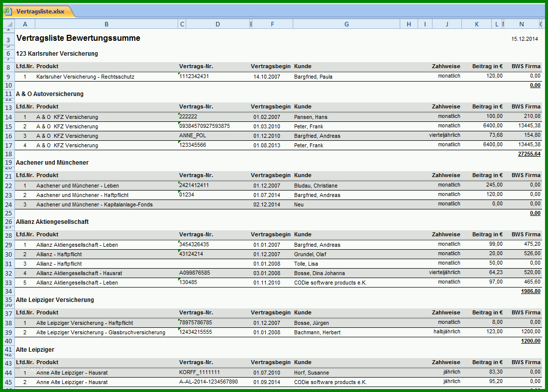
Task: Click customer 'Bargfried, Paula'
Action: coord(313,77)
